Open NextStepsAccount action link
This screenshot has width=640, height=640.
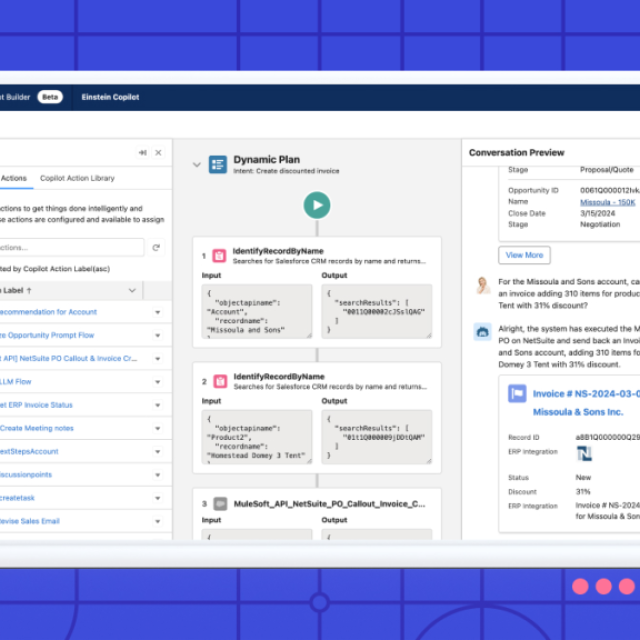(x=29, y=451)
